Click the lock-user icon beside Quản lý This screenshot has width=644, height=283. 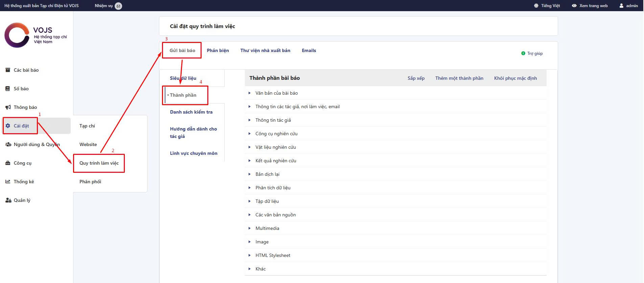8,200
